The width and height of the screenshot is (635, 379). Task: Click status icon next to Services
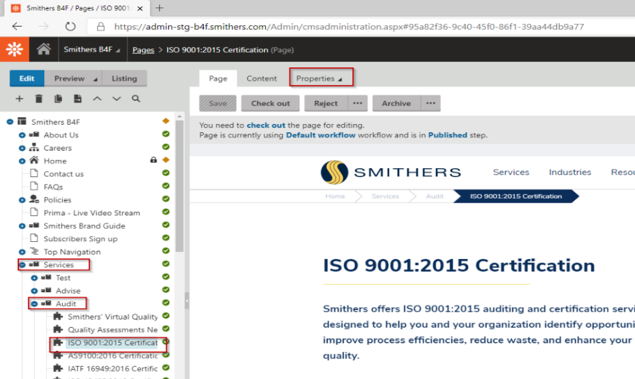[166, 264]
